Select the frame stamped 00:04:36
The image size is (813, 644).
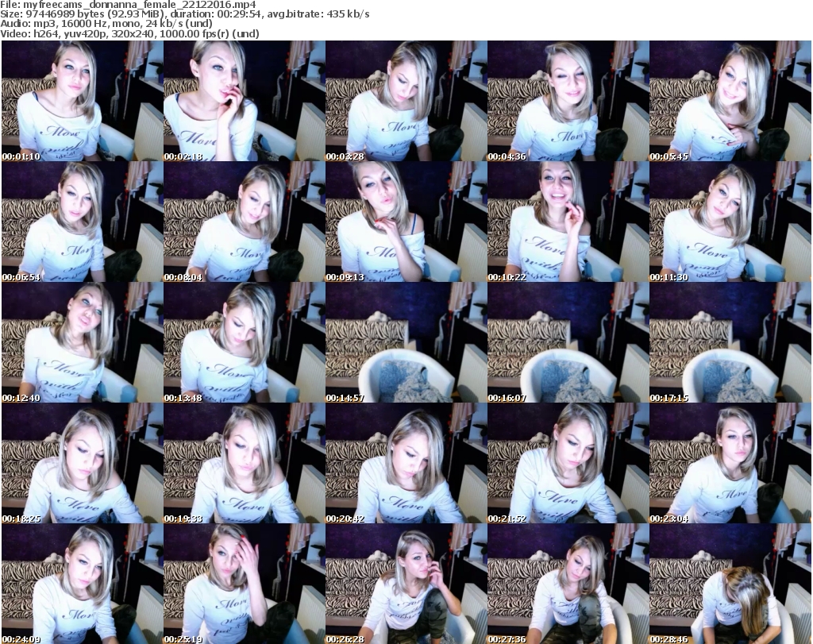pyautogui.click(x=568, y=101)
